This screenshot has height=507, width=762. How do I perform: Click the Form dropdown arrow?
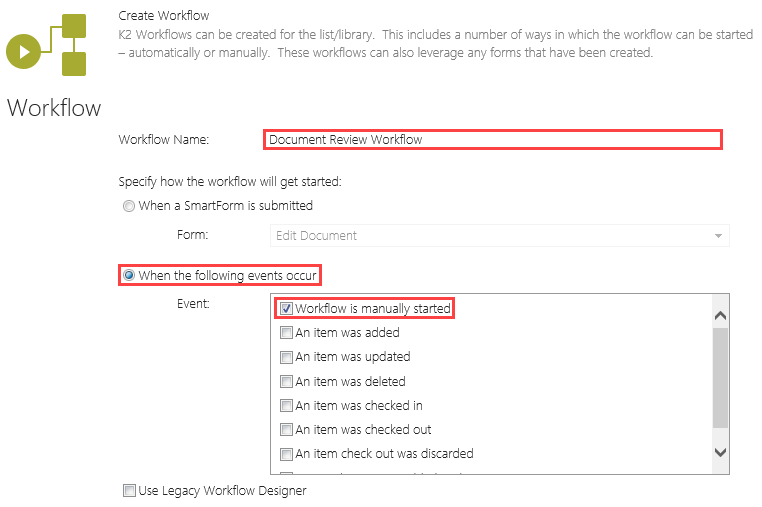coord(718,236)
